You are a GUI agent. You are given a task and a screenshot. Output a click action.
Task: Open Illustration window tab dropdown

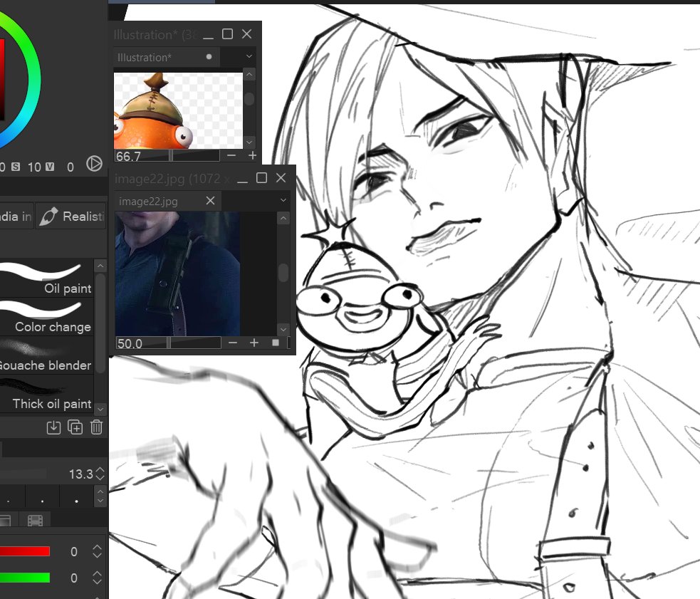(x=249, y=56)
